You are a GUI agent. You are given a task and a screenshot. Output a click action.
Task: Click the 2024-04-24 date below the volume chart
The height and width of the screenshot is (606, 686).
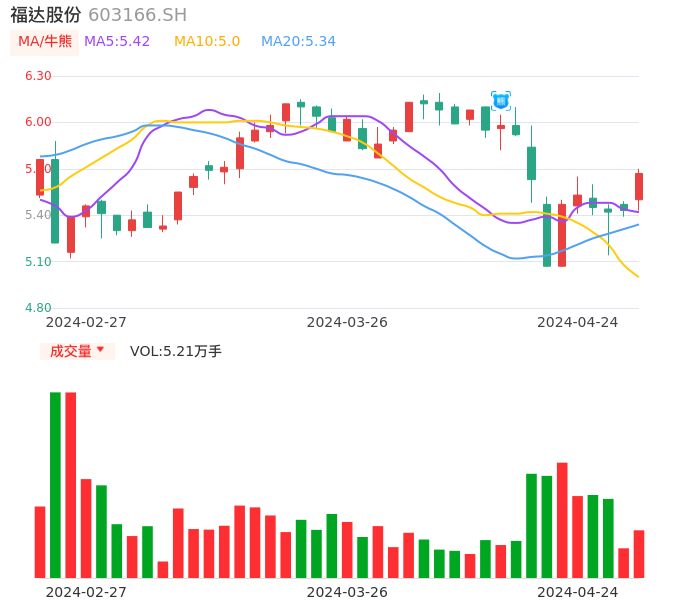tap(578, 592)
